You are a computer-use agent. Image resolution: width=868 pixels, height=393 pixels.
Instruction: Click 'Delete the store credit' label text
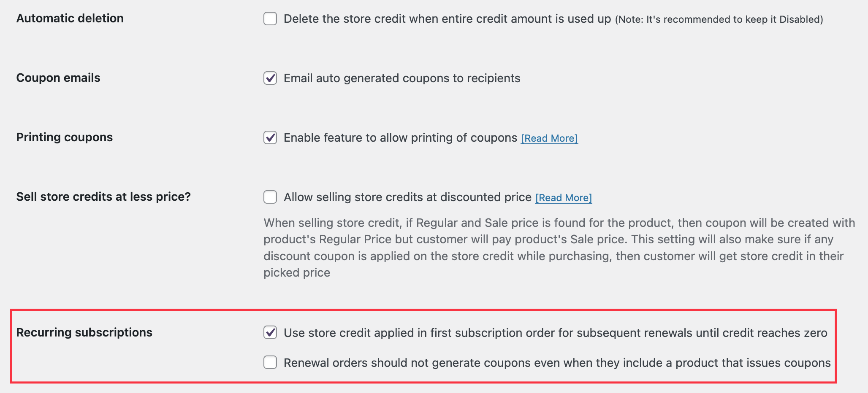[x=447, y=19]
